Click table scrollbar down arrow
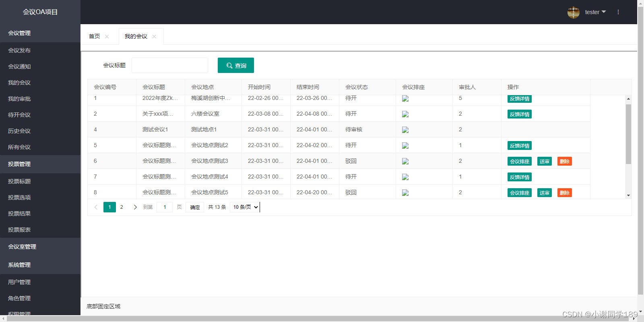Viewport: 644px width, 322px height. [628, 195]
